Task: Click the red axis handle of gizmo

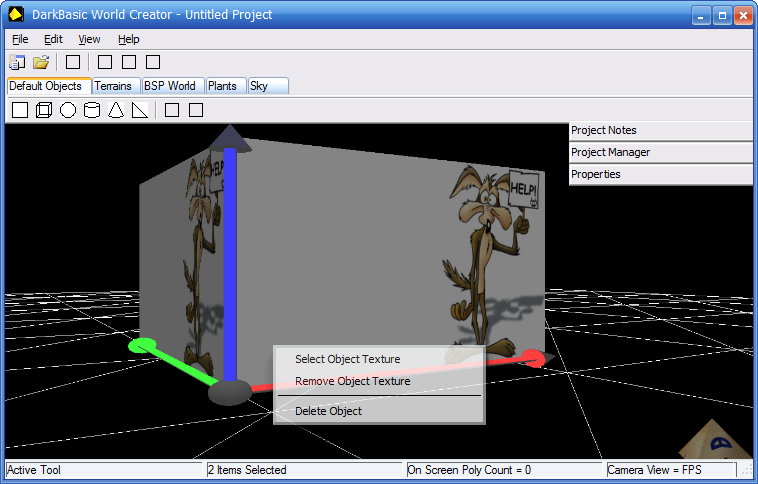Action: [x=534, y=358]
